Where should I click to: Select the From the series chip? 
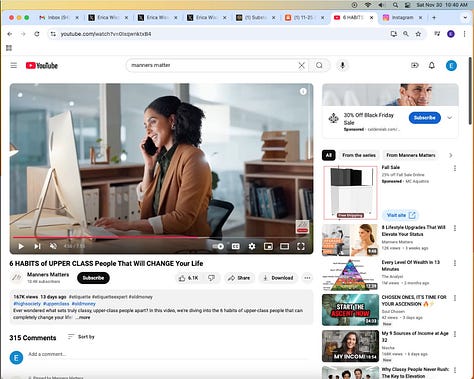click(359, 155)
